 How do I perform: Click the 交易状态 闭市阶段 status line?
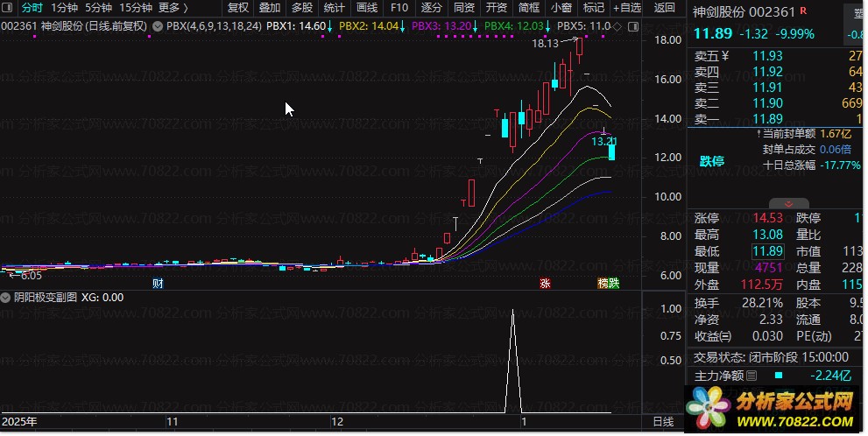coord(771,357)
